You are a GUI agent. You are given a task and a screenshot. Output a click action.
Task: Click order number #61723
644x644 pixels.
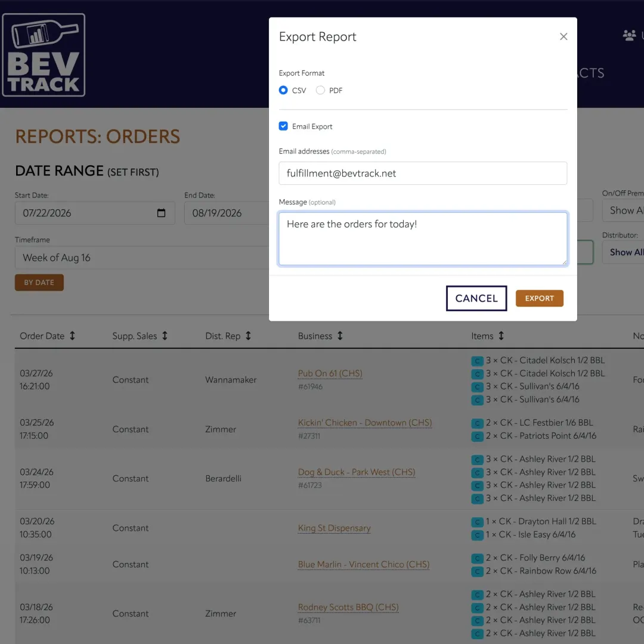point(309,485)
